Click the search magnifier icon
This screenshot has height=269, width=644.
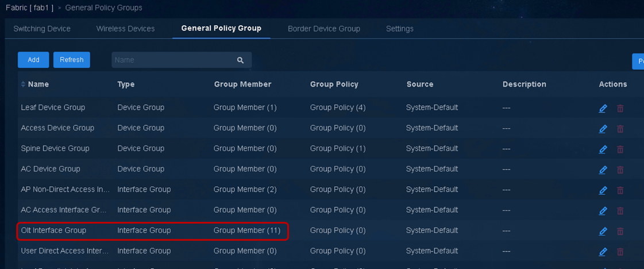coord(241,60)
